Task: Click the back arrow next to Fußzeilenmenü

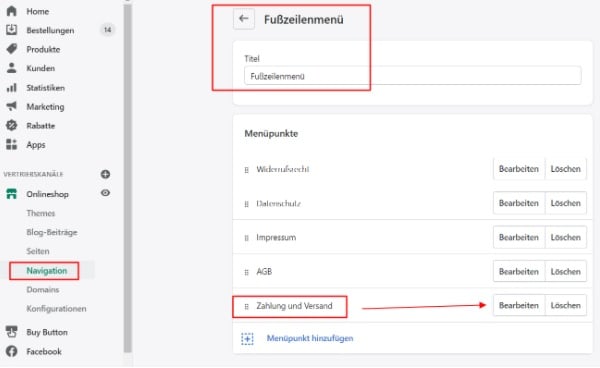Action: (x=243, y=19)
